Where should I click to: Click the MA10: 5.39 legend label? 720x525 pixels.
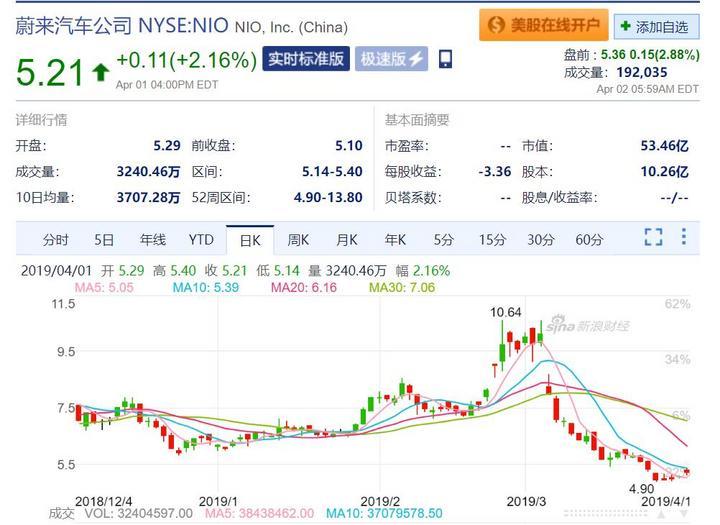(x=206, y=288)
